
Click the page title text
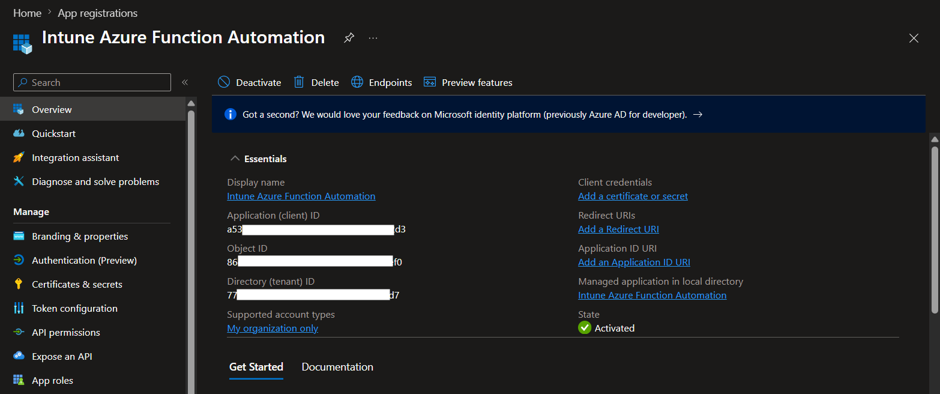(183, 37)
